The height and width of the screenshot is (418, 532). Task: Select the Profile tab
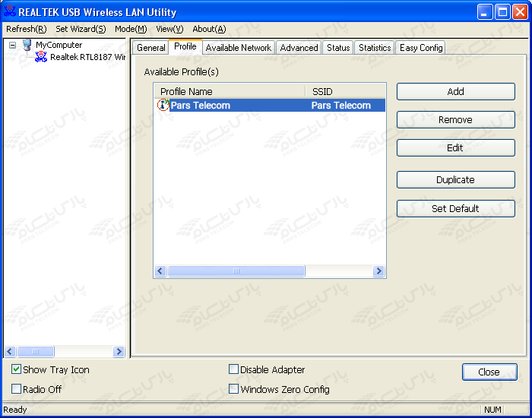click(185, 46)
